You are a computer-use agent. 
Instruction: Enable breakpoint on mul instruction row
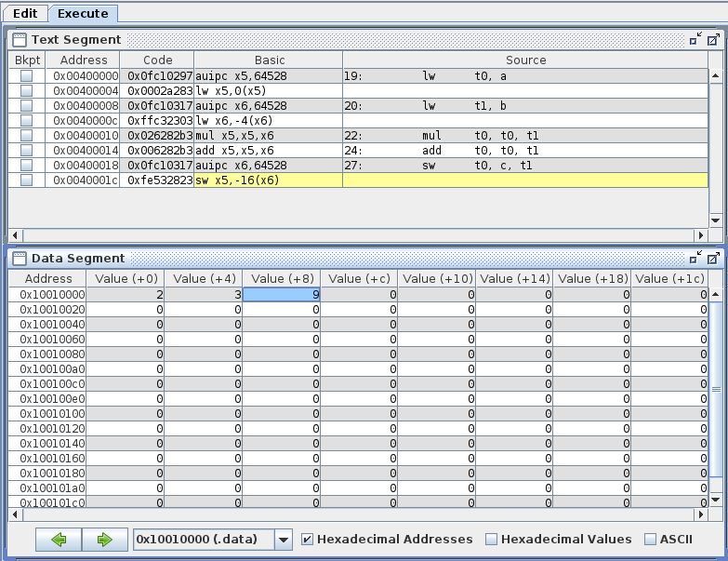(26, 135)
